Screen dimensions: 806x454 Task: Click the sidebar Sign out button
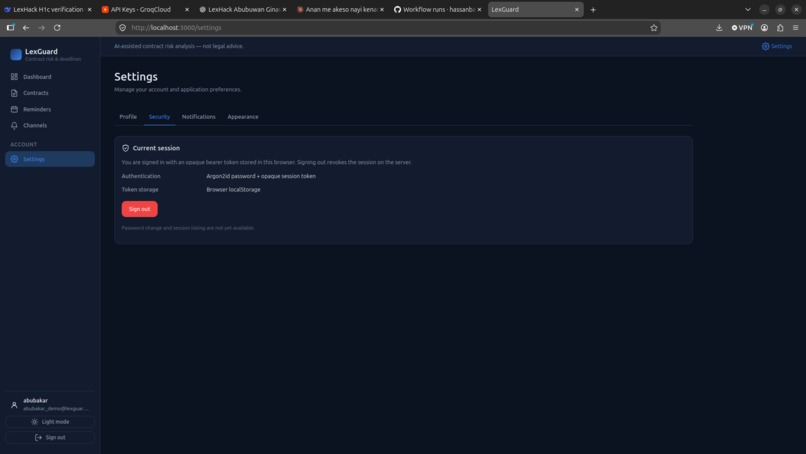50,438
